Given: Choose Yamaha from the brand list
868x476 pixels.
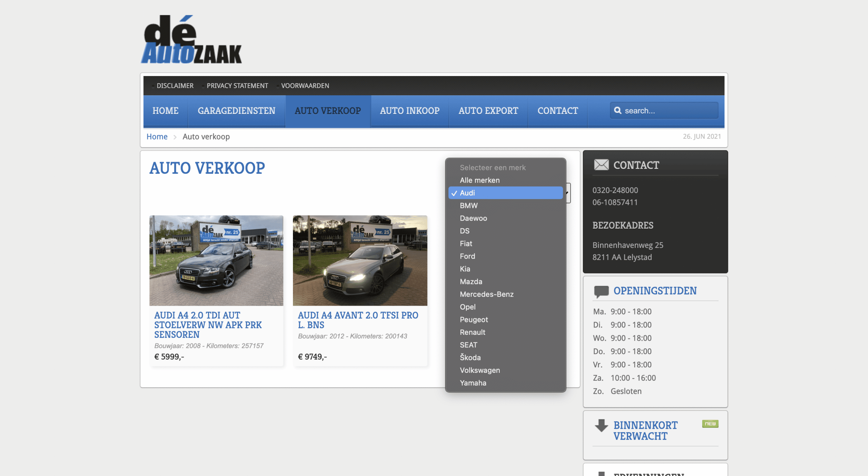Looking at the screenshot, I should 506,383.
